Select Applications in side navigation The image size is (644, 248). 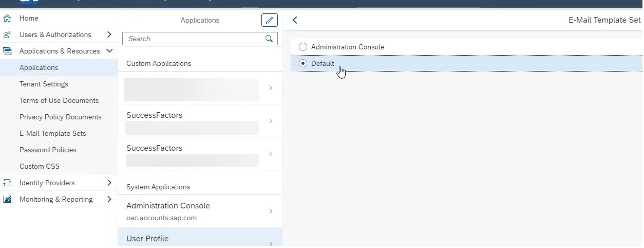(59, 67)
